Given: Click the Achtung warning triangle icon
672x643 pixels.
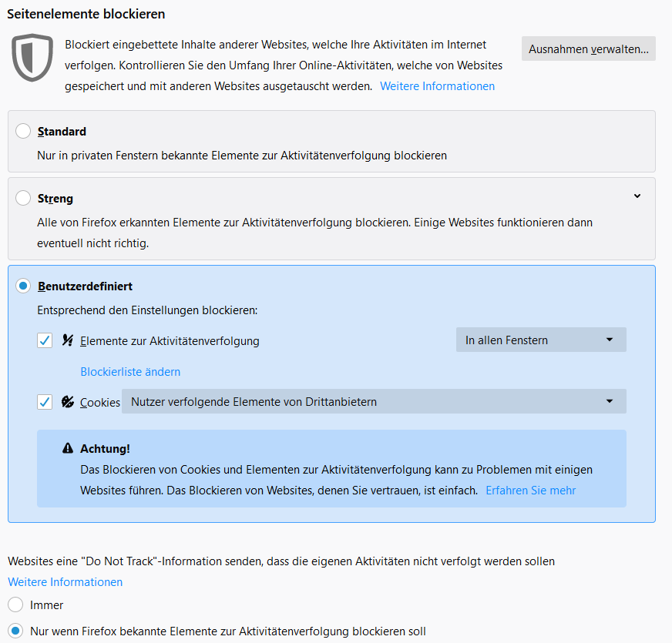Looking at the screenshot, I should point(68,448).
